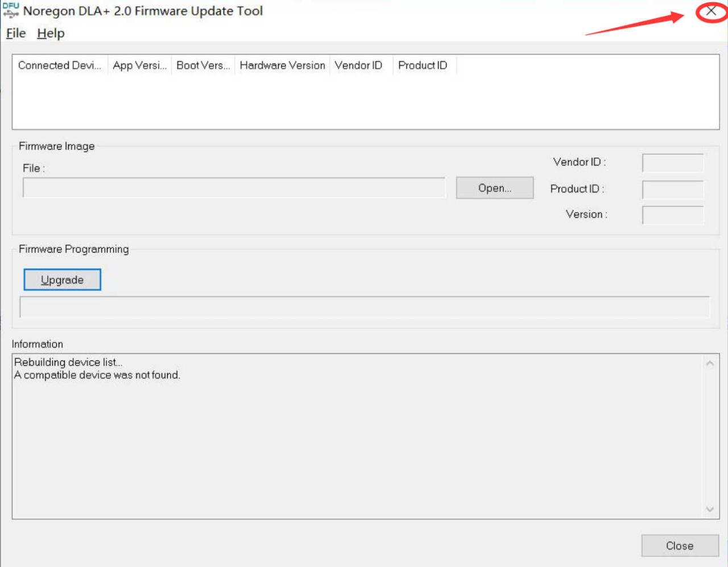Click the Version value field
The height and width of the screenshot is (567, 728).
(673, 215)
